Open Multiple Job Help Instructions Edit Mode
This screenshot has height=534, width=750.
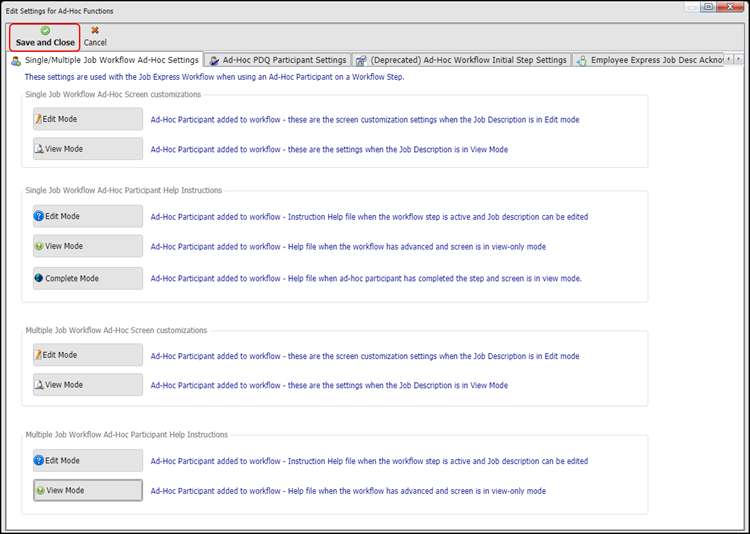click(x=88, y=461)
